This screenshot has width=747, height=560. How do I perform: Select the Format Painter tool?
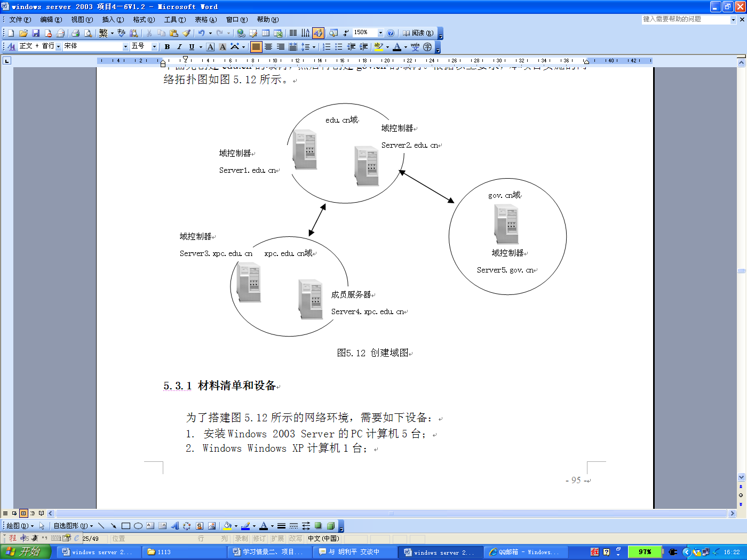pos(186,33)
